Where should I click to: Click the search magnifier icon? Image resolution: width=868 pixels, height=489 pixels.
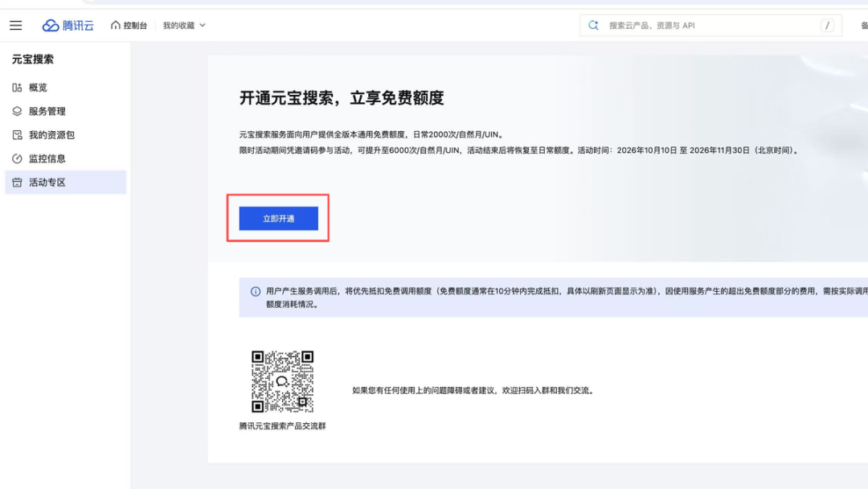(x=593, y=26)
